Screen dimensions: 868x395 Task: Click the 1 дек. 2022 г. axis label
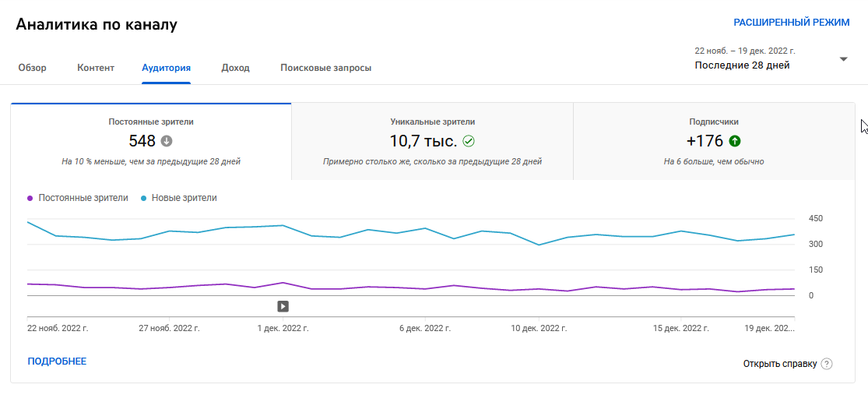pyautogui.click(x=283, y=328)
